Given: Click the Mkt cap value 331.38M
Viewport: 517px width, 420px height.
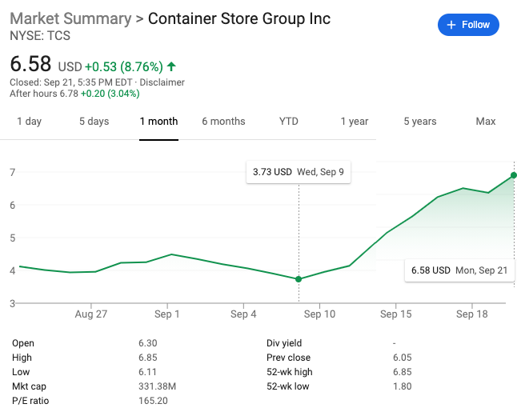Looking at the screenshot, I should coord(158,386).
